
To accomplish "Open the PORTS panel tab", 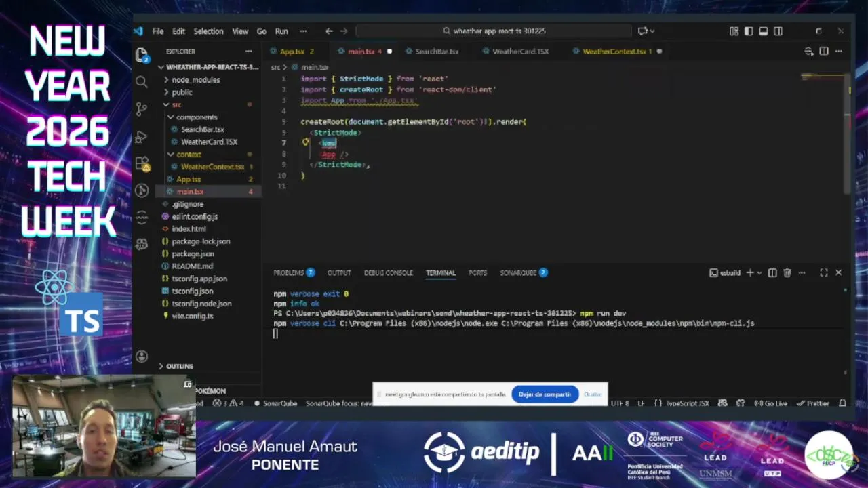I will 477,272.
